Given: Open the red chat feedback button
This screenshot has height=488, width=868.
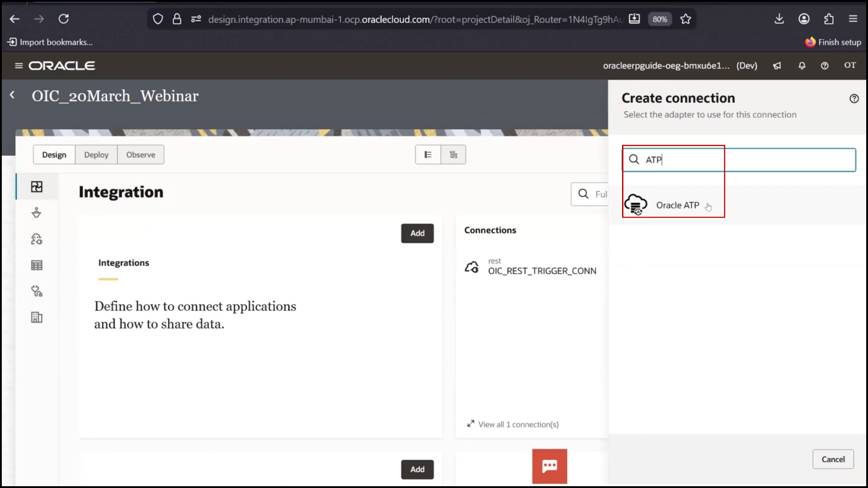Looking at the screenshot, I should pos(549,466).
